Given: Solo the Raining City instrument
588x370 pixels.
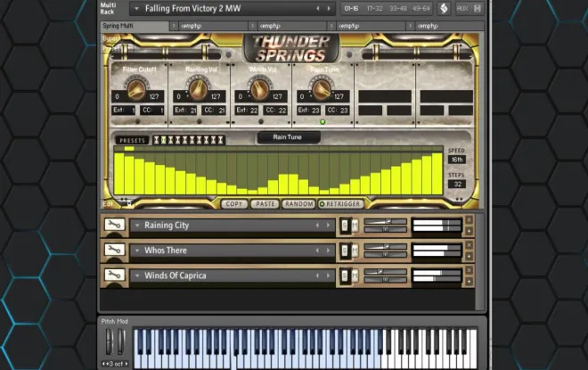Looking at the screenshot, I should pos(345,226).
